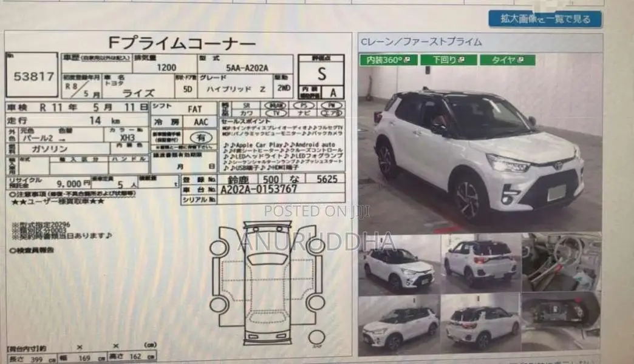Viewport: 634px width, 364px height.
Task: Click chassis number A202A-0153767
Action: tap(259, 189)
